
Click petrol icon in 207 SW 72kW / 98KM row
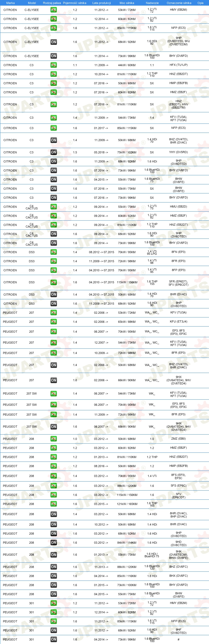pyautogui.click(x=54, y=415)
